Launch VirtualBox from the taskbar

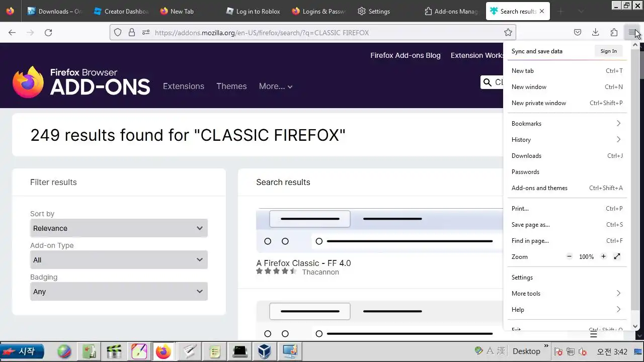[265, 351]
